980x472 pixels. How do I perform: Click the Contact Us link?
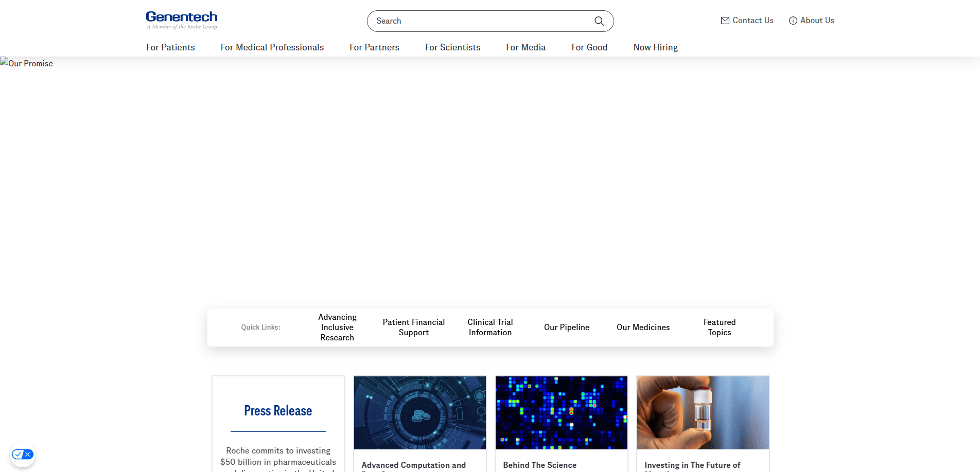pos(752,21)
